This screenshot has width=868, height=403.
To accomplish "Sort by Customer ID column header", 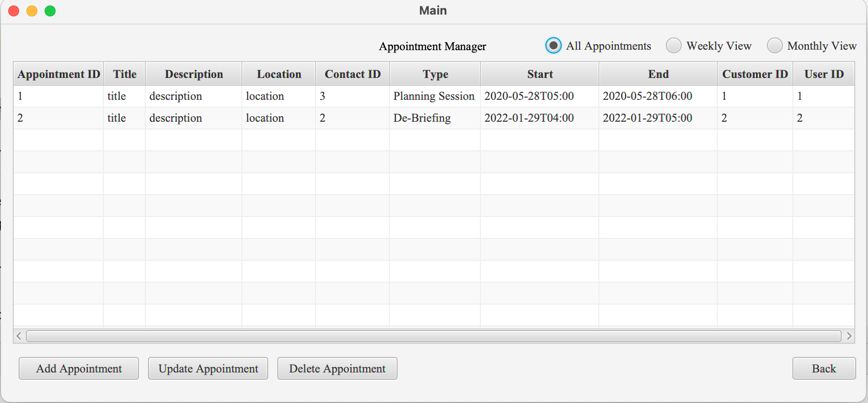I will pos(756,74).
